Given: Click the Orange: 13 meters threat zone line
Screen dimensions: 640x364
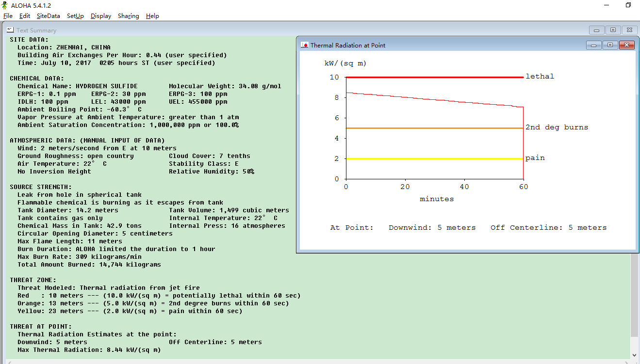Looking at the screenshot, I should [x=153, y=303].
